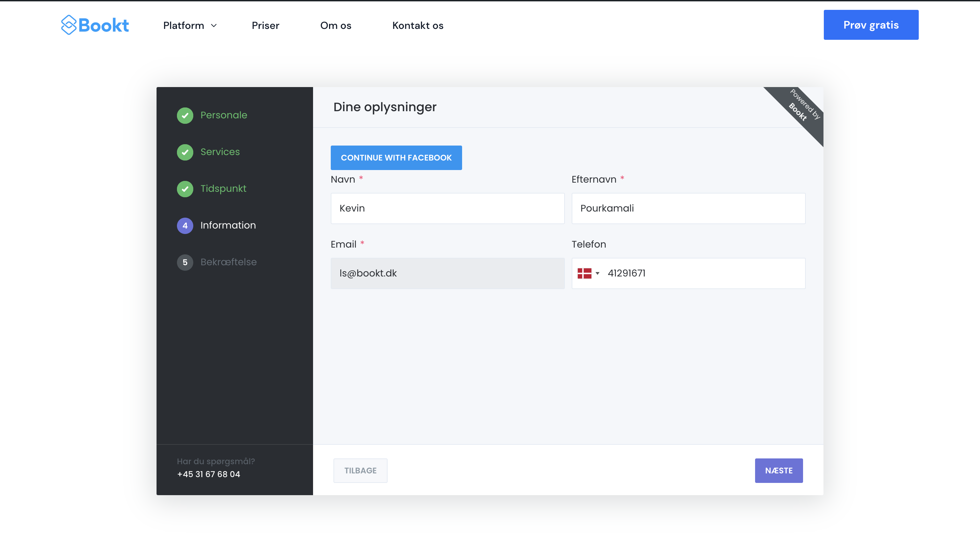This screenshot has height=538, width=980.
Task: Click the green checkmark beside Tidspunkt
Action: 185,189
